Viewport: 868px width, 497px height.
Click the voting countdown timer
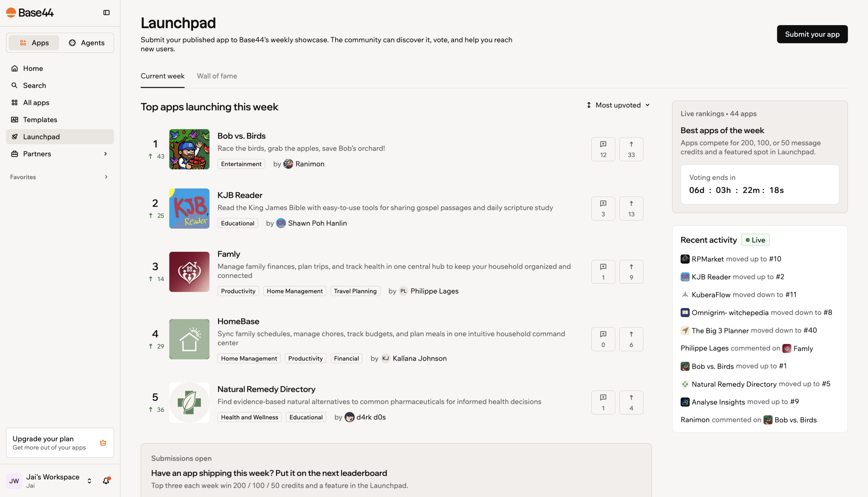tap(736, 190)
